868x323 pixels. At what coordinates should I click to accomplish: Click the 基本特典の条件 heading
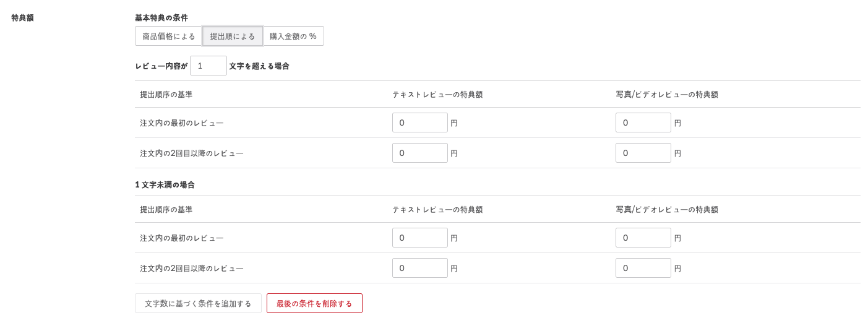click(x=161, y=18)
